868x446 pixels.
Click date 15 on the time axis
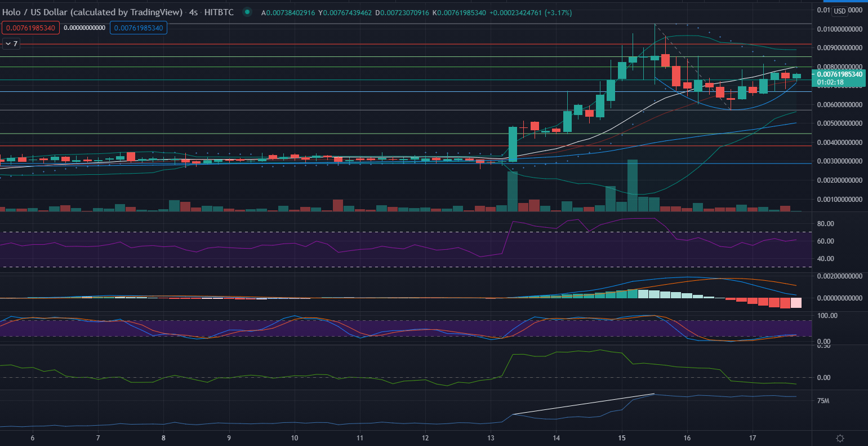coord(622,438)
